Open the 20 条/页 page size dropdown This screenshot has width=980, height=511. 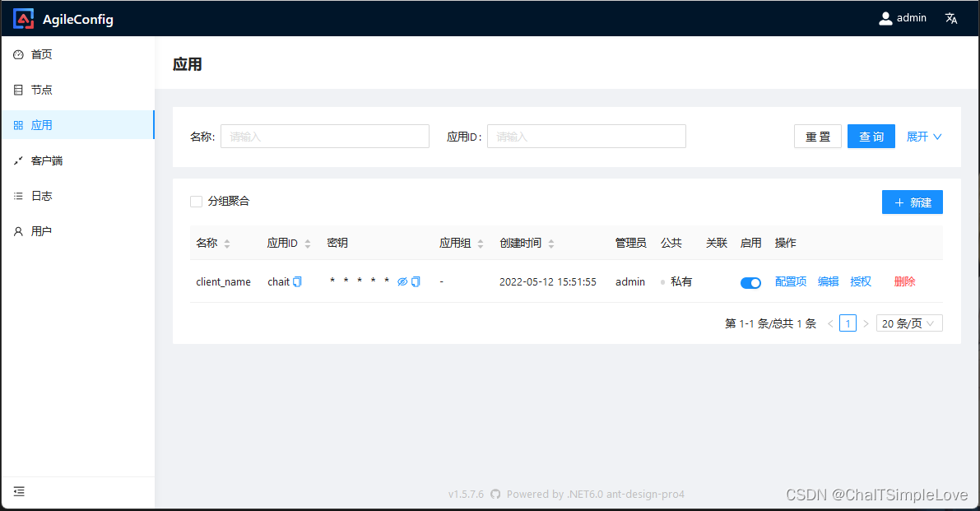point(908,323)
